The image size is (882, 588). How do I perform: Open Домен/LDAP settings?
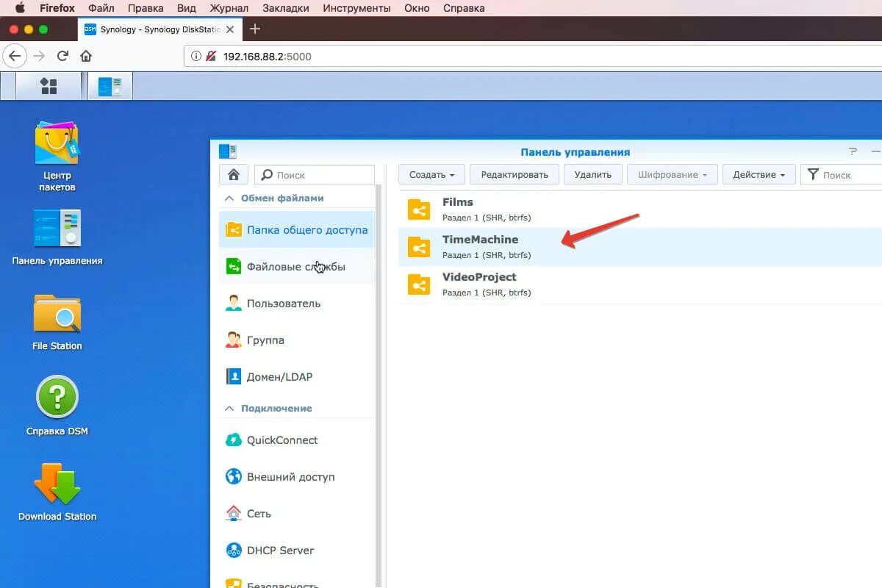[297, 376]
